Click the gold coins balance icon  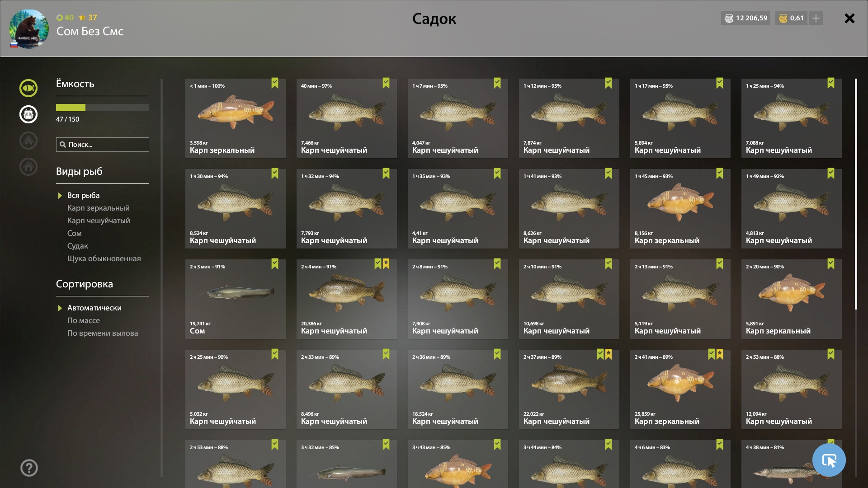(783, 18)
